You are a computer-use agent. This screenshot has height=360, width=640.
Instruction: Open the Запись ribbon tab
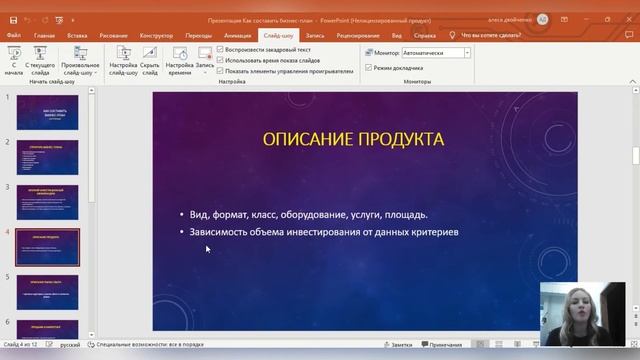pos(315,36)
